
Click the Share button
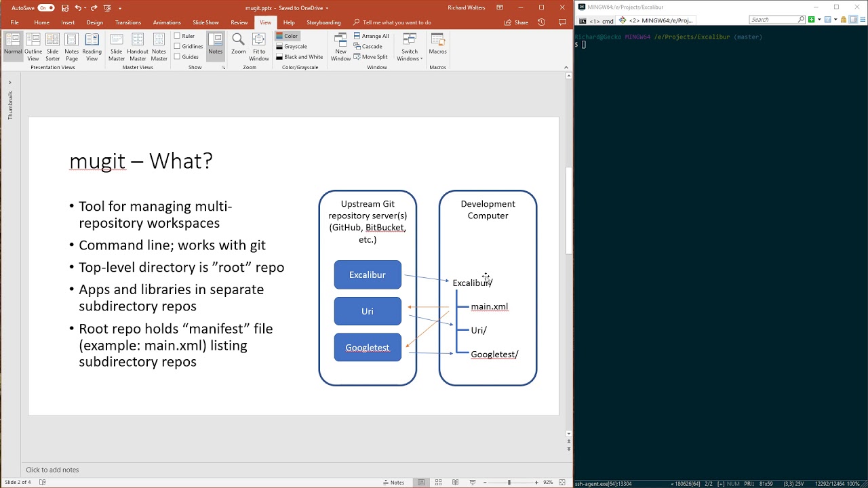516,22
